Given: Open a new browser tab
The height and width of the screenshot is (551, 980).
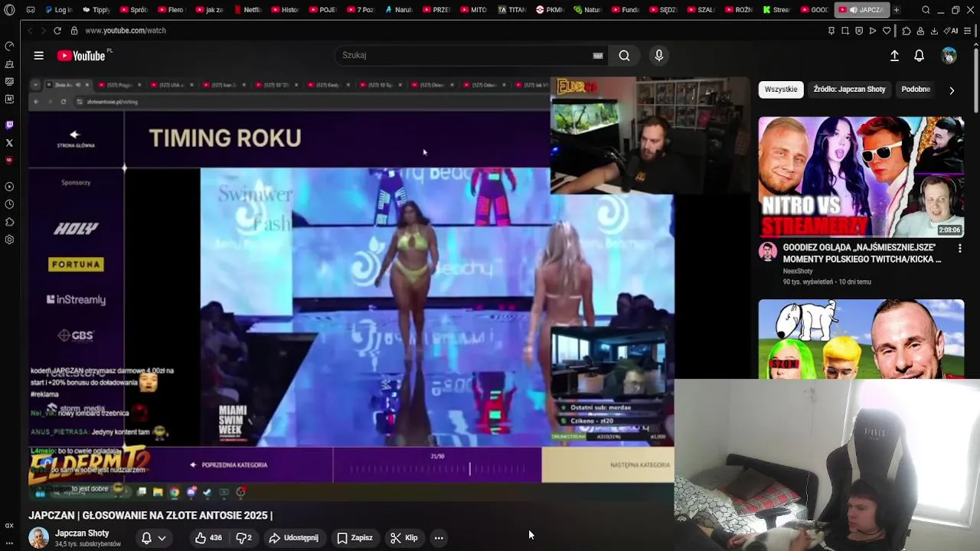Looking at the screenshot, I should (x=896, y=10).
